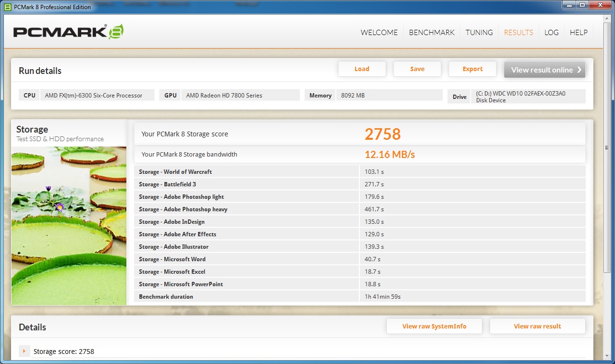Viewport: 615px width, 364px height.
Task: Click the PCMark 8 title bar app icon
Action: pos(8,6)
